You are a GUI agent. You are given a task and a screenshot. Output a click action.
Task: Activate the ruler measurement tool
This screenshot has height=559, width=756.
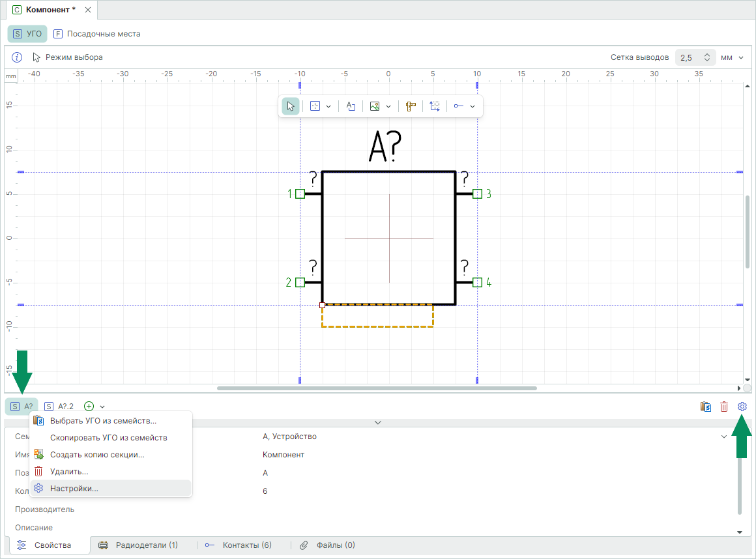411,106
